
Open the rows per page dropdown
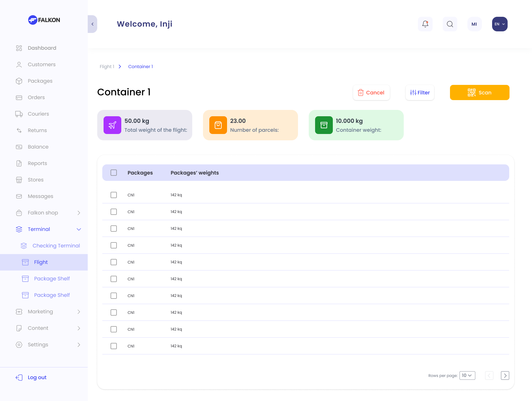coord(467,375)
